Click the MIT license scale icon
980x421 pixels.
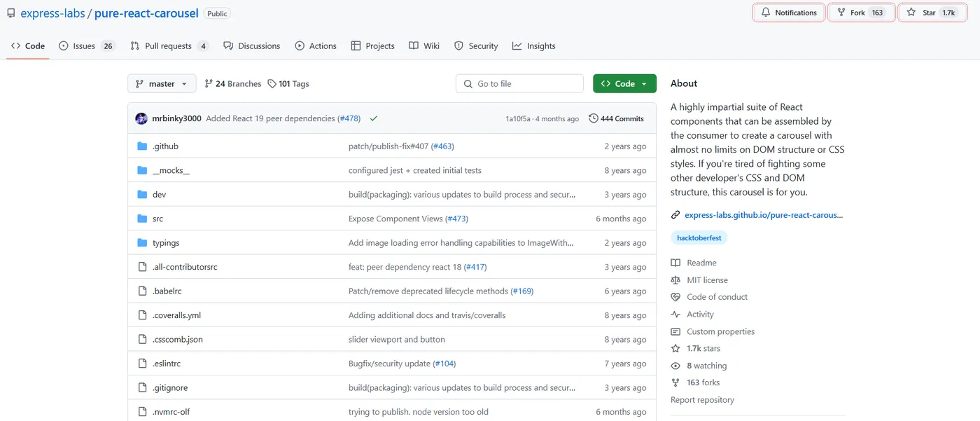click(675, 280)
